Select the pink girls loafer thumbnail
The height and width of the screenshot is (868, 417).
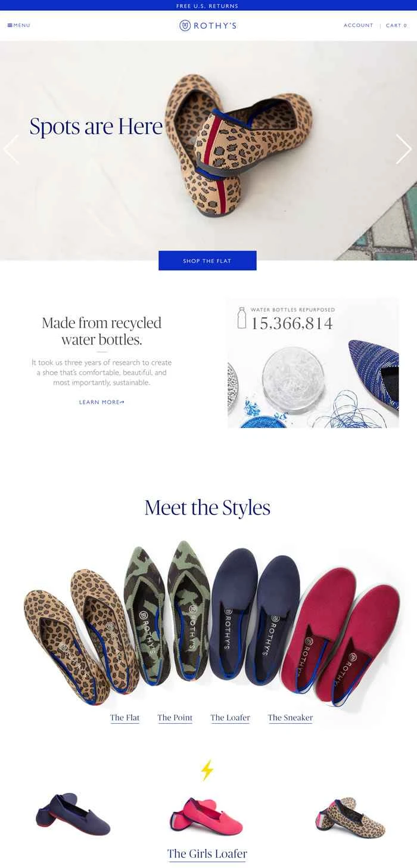click(206, 816)
